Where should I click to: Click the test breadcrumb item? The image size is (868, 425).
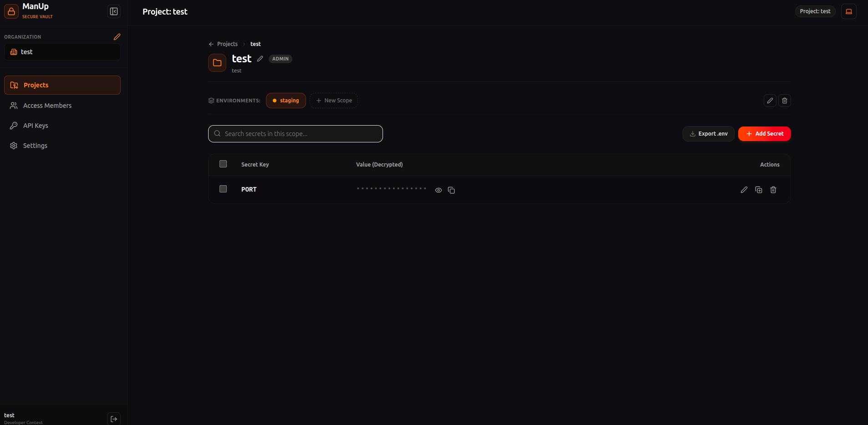pos(255,44)
